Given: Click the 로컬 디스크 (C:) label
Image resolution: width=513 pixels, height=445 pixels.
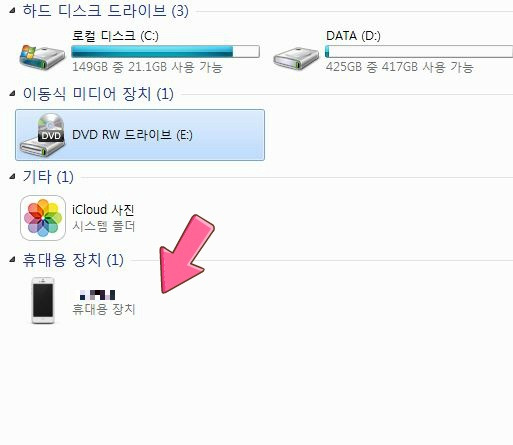Looking at the screenshot, I should 115,36.
